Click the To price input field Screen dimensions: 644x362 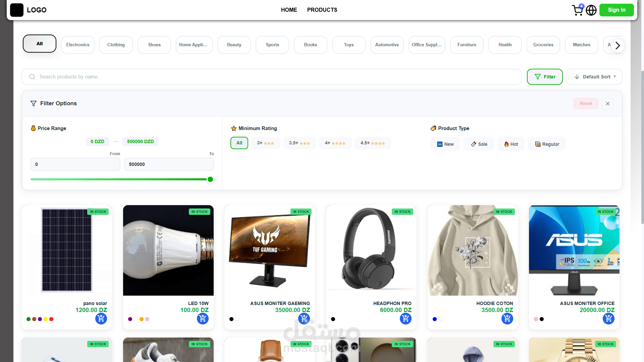coord(169,164)
